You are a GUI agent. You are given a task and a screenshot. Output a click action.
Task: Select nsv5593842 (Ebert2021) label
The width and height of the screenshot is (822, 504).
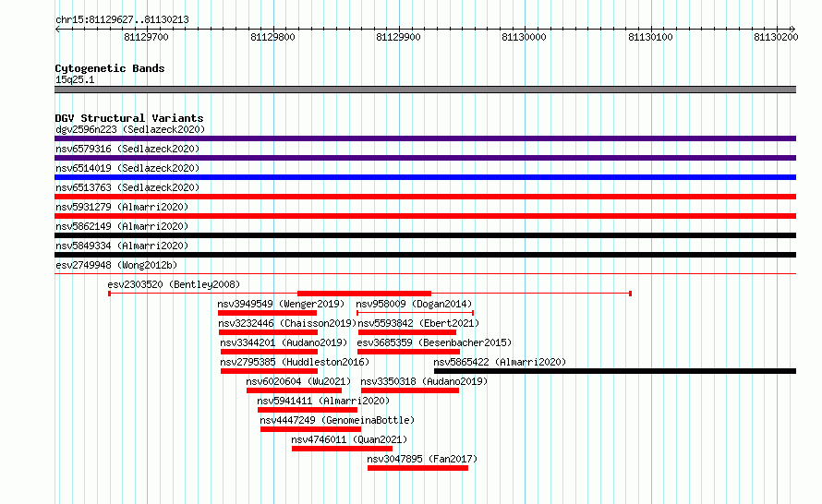(418, 323)
